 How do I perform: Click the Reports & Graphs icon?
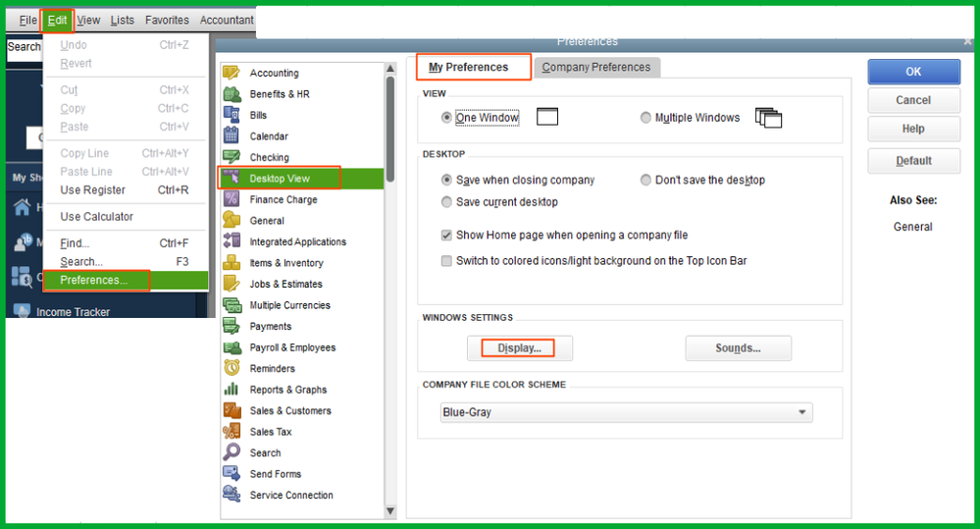[232, 390]
